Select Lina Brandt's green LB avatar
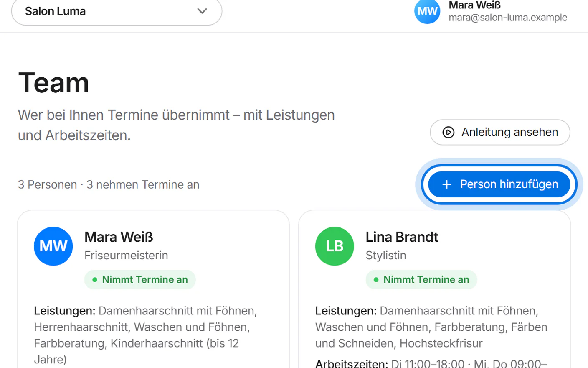 tap(335, 246)
